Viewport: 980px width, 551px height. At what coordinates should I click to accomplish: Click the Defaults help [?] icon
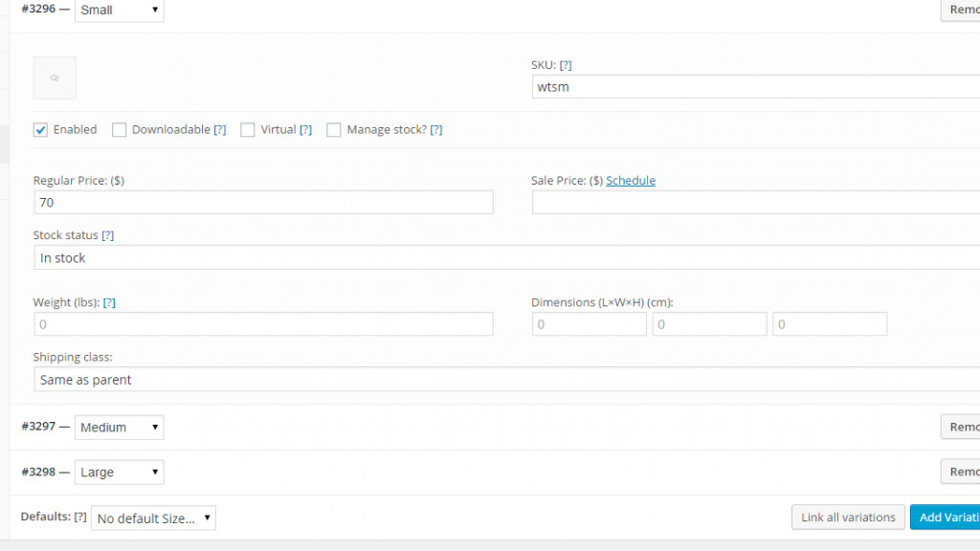click(x=80, y=517)
